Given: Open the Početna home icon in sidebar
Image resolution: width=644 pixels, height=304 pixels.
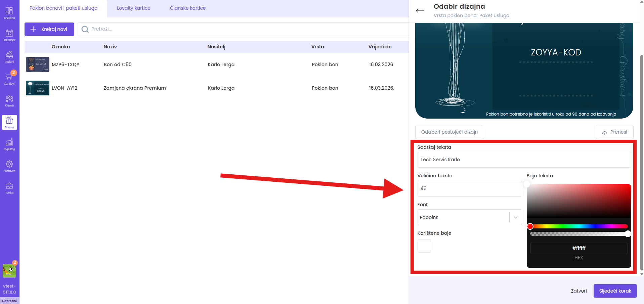Looking at the screenshot, I should pyautogui.click(x=9, y=13).
